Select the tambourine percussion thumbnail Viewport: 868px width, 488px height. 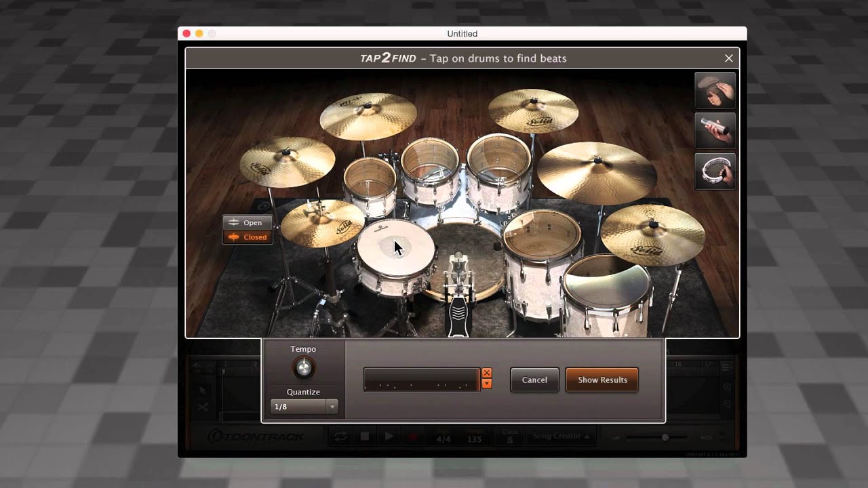715,171
